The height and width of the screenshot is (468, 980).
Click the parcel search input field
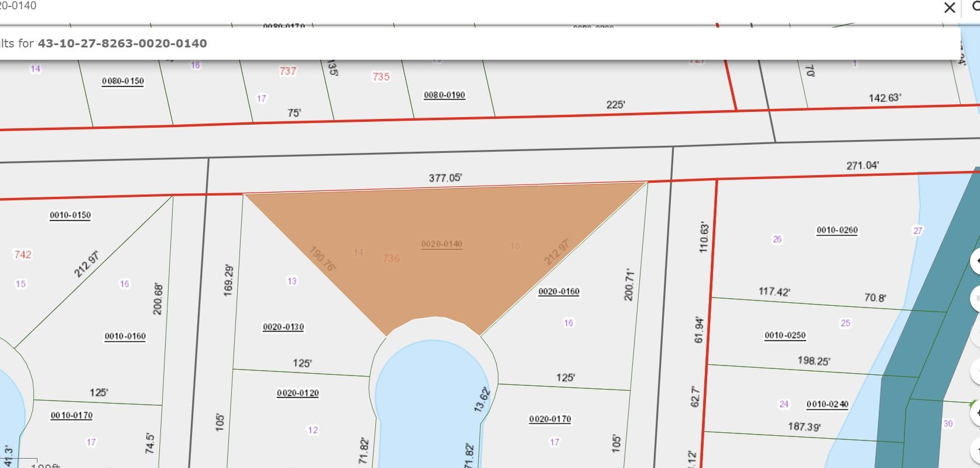pos(468,7)
